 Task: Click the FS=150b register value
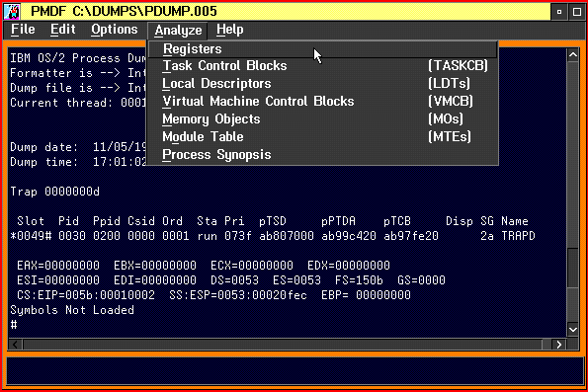(359, 280)
